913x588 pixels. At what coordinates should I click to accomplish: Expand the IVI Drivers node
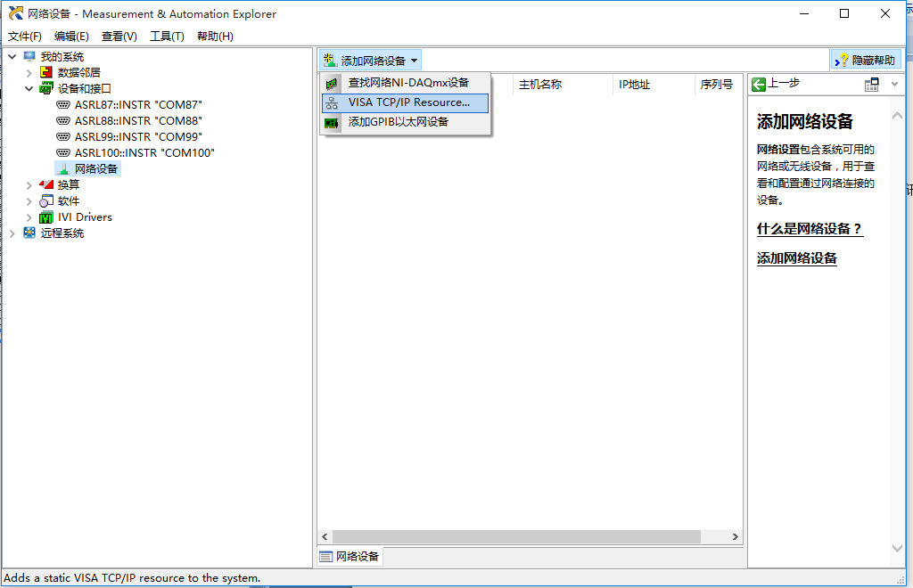(29, 216)
